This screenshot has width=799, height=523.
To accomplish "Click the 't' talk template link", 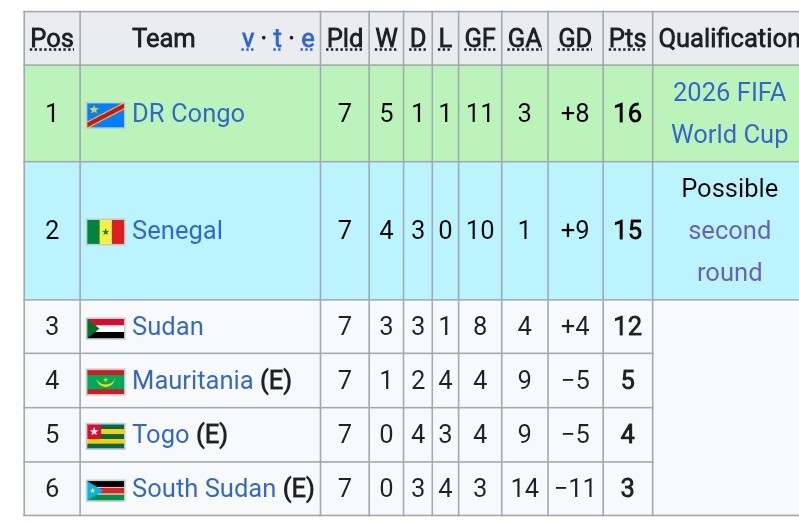I will (x=277, y=39).
